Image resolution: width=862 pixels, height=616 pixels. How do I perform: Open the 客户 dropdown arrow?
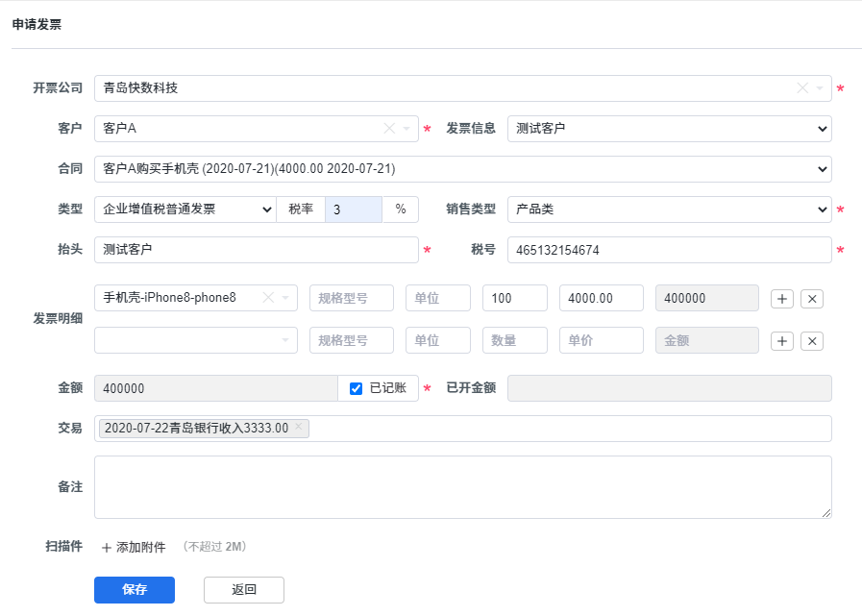tap(406, 129)
